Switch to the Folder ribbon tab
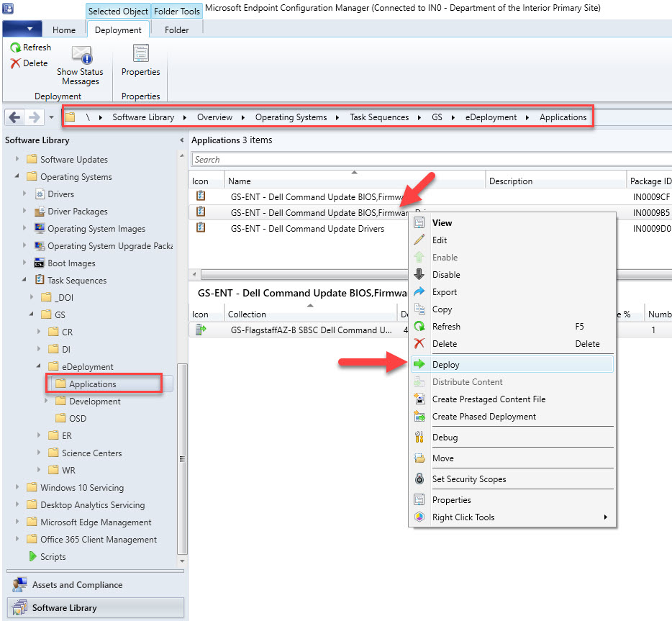 [x=176, y=30]
